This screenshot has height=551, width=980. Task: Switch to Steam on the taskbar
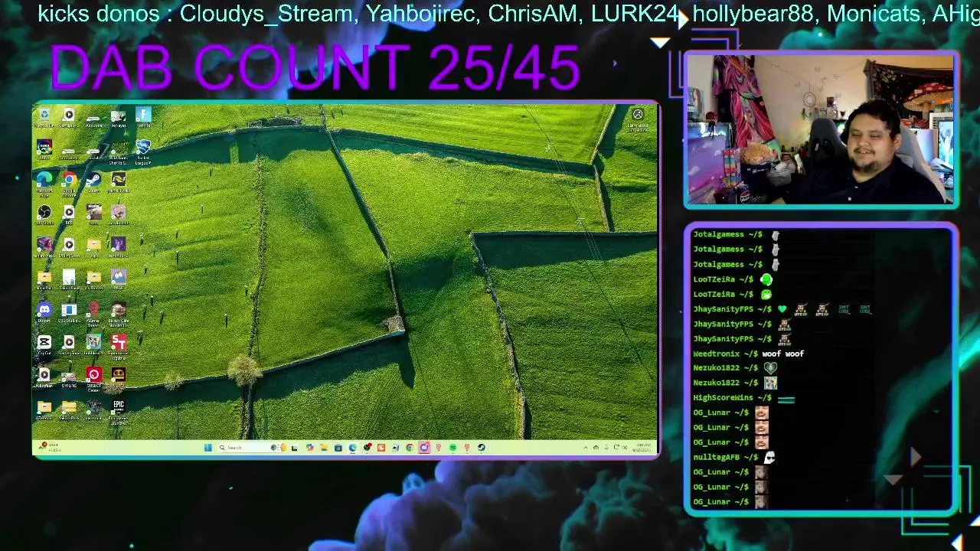481,448
